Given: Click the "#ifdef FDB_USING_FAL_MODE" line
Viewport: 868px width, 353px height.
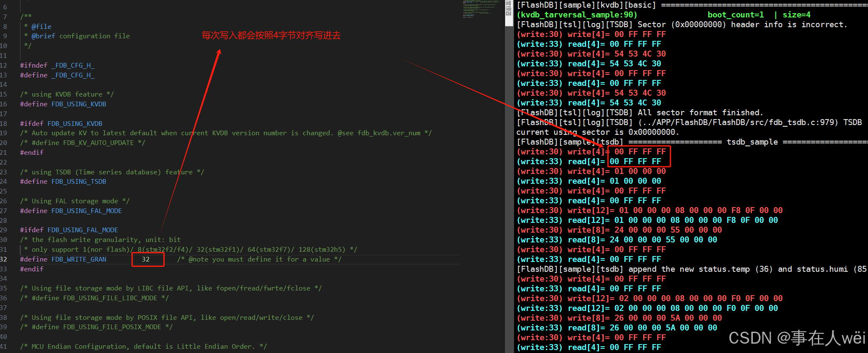Looking at the screenshot, I should pos(69,230).
